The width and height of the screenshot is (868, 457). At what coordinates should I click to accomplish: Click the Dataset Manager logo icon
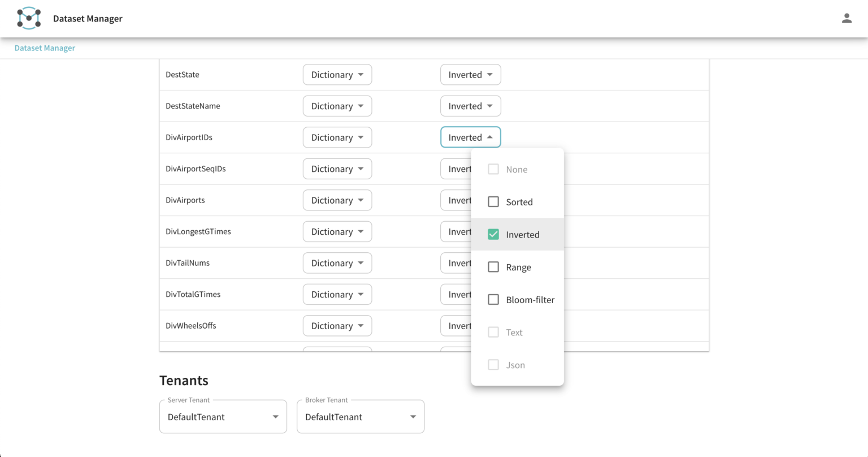click(28, 18)
